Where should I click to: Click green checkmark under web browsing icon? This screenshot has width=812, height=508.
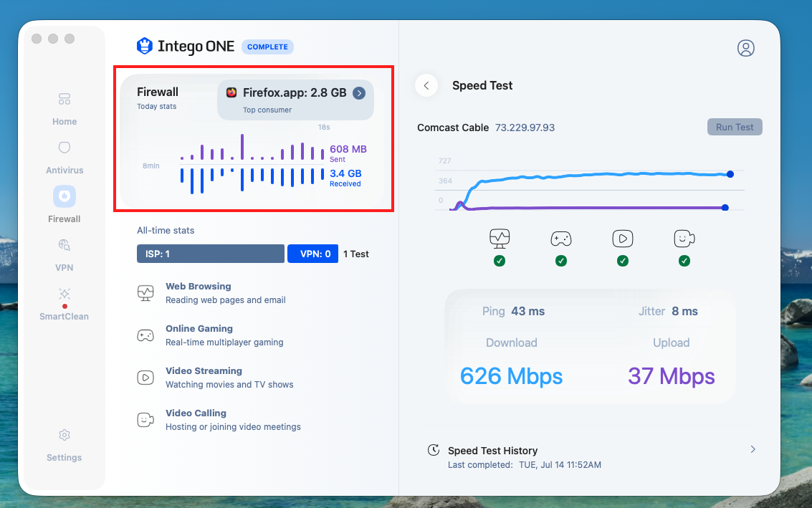(500, 261)
